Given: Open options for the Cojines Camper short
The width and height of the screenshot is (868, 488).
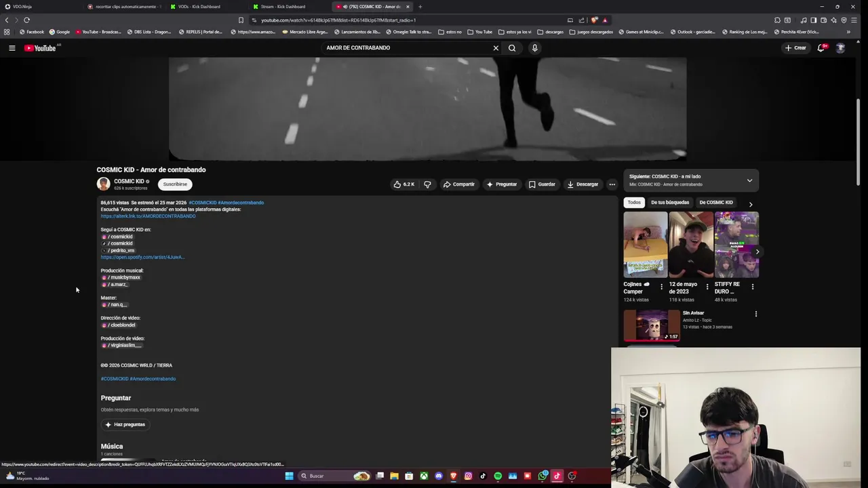Looking at the screenshot, I should tap(662, 287).
